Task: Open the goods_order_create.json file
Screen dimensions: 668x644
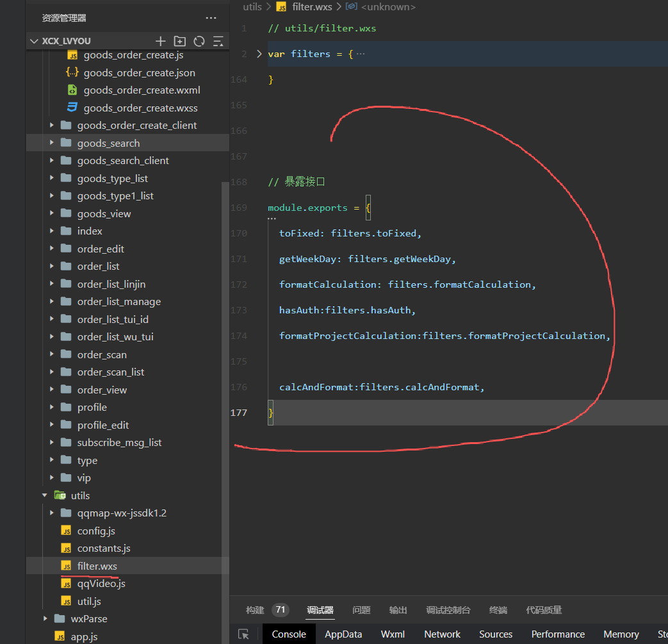Action: tap(139, 72)
